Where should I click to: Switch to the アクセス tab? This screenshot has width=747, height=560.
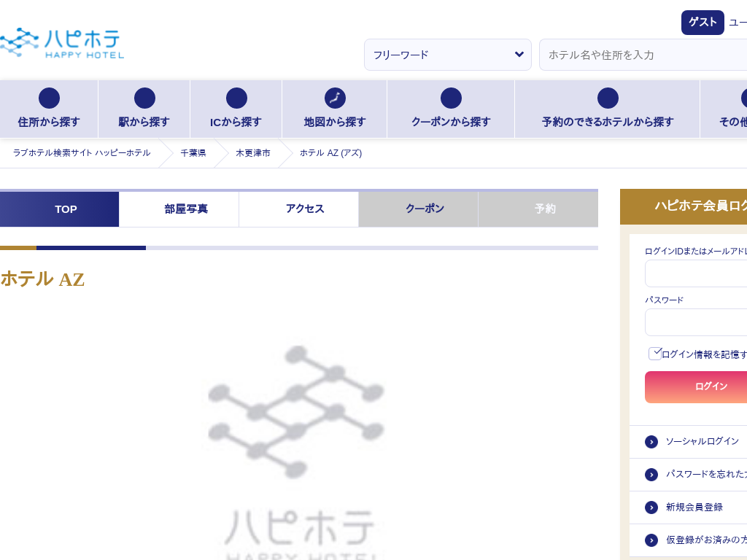pos(298,209)
